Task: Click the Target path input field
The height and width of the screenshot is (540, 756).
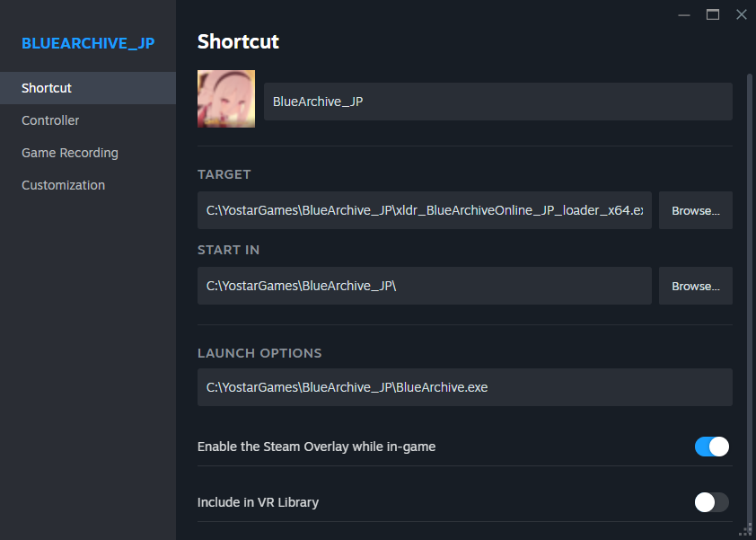Action: 425,210
